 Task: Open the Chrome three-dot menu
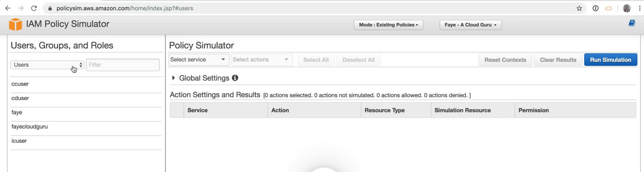click(x=640, y=8)
